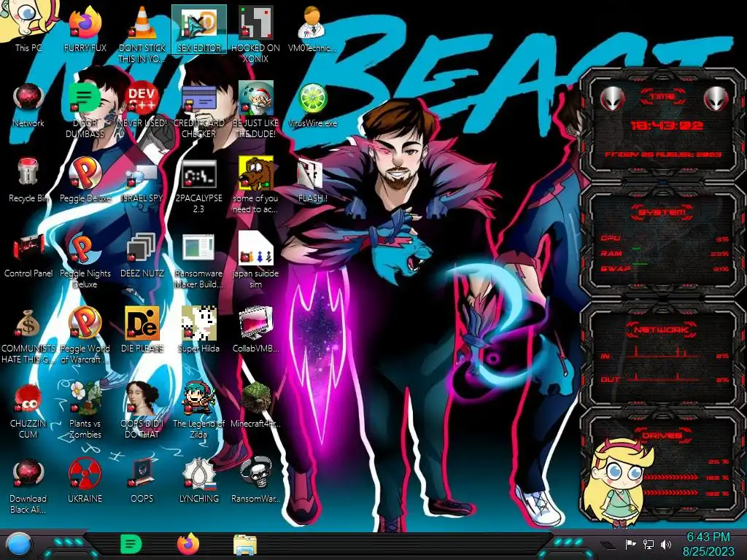Open the DIE PLEASE De icon
747x560 pixels.
(142, 330)
